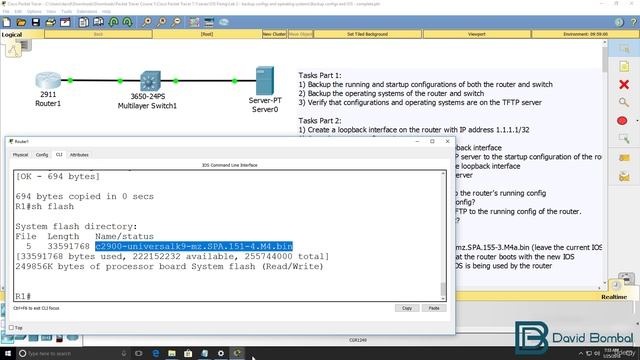The height and width of the screenshot is (360, 640).
Task: Switch to Attributes tab in Router1 window
Action: pyautogui.click(x=79, y=155)
